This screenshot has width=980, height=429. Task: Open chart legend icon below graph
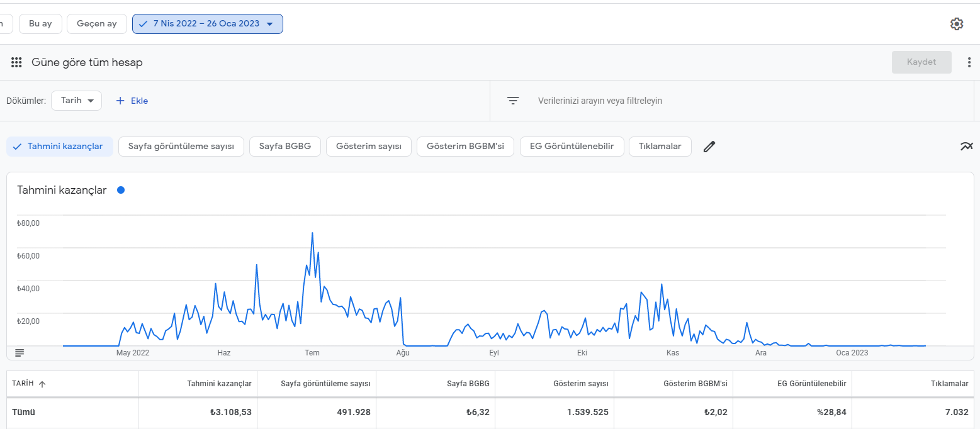pyautogui.click(x=20, y=353)
